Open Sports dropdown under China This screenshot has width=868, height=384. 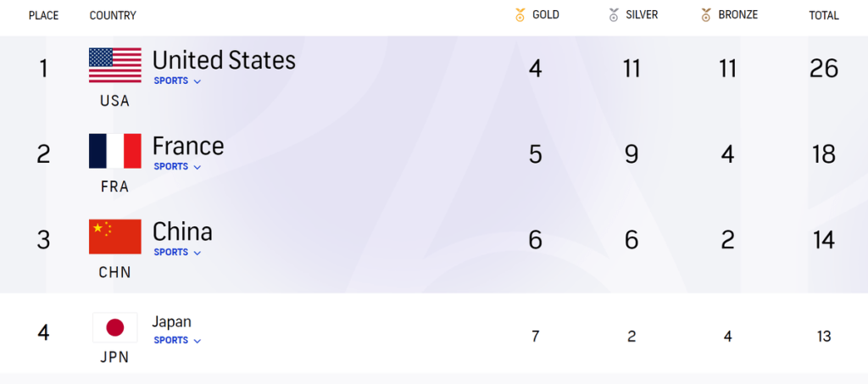(x=177, y=253)
